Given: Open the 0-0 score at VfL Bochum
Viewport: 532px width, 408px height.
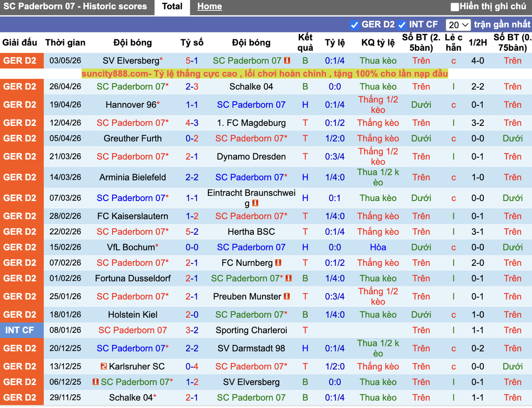Looking at the screenshot, I should (192, 247).
